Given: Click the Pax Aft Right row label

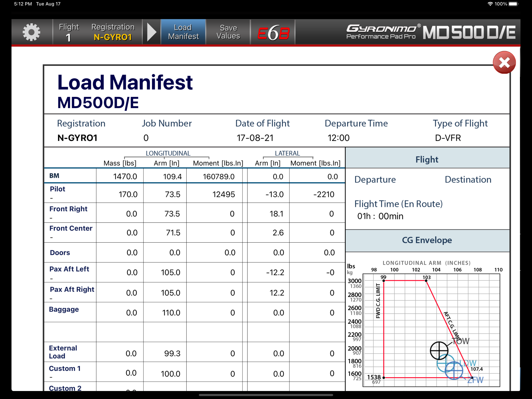Looking at the screenshot, I should (72, 289).
